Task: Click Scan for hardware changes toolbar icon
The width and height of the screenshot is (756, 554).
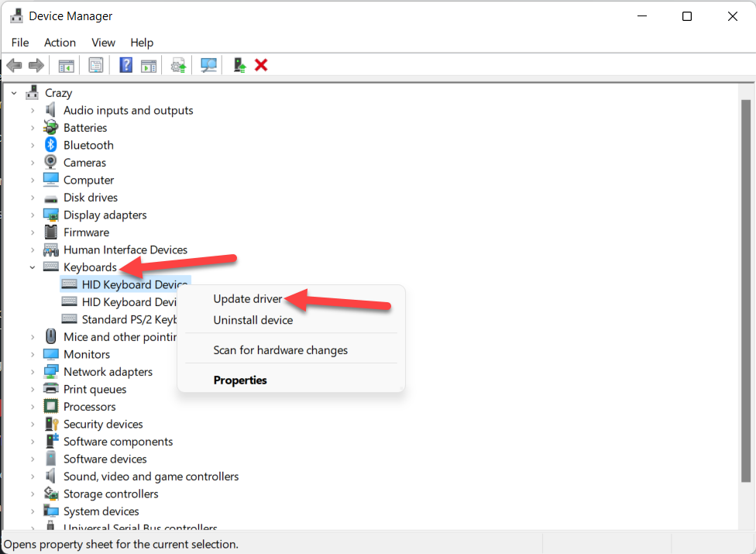Action: point(208,65)
